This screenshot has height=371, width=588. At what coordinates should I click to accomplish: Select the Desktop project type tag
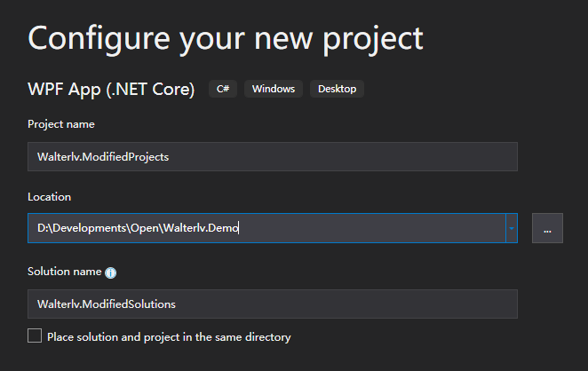[337, 89]
